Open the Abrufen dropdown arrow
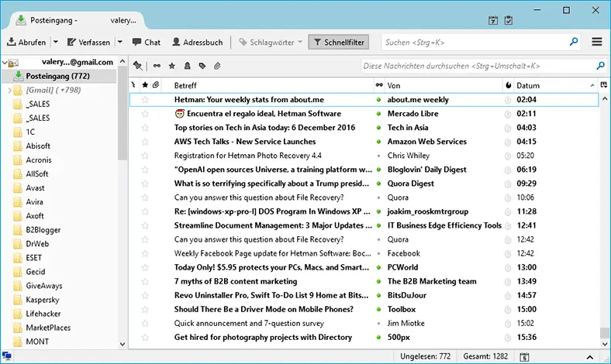The image size is (611, 364). point(55,42)
